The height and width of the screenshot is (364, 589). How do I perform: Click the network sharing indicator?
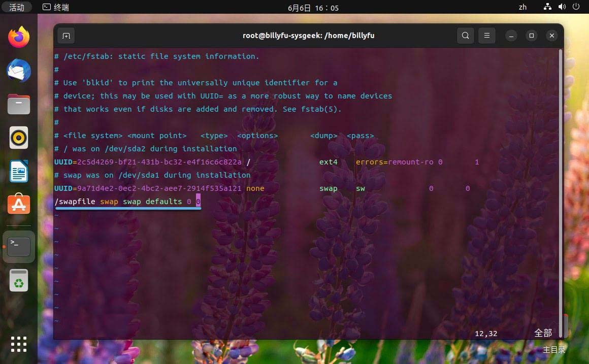click(547, 7)
